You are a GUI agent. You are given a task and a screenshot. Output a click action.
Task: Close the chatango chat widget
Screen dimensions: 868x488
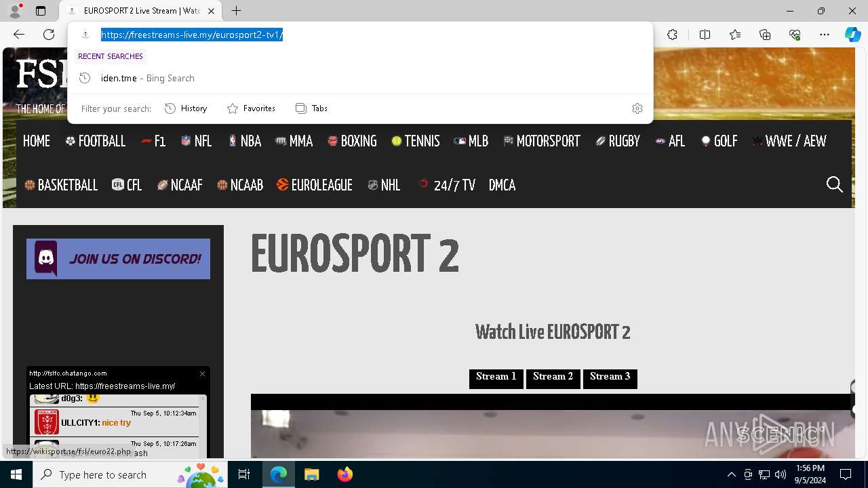click(x=202, y=373)
